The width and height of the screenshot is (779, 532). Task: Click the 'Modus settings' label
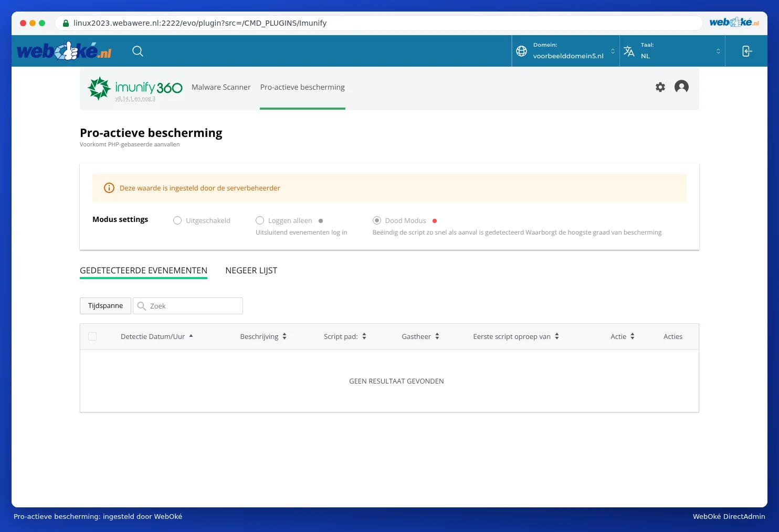point(120,219)
